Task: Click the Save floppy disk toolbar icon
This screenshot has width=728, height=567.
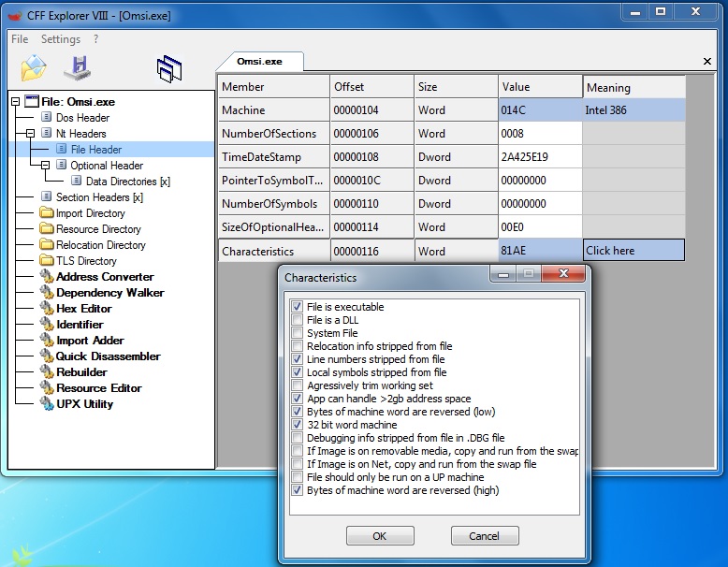Action: coord(77,67)
